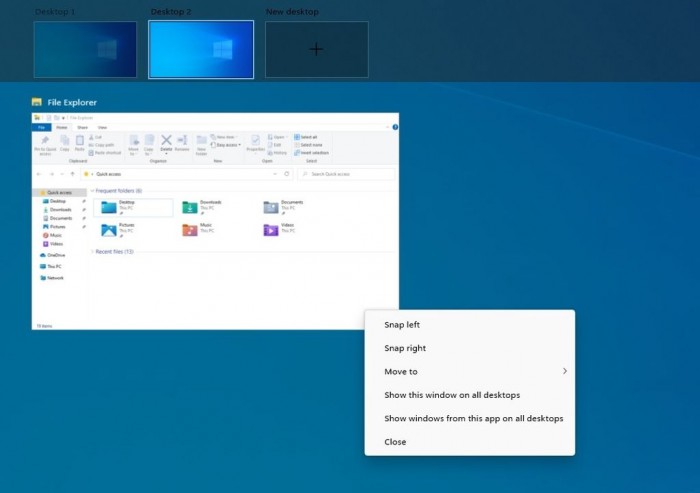Click the File Explorer icon above the window preview

(x=37, y=102)
